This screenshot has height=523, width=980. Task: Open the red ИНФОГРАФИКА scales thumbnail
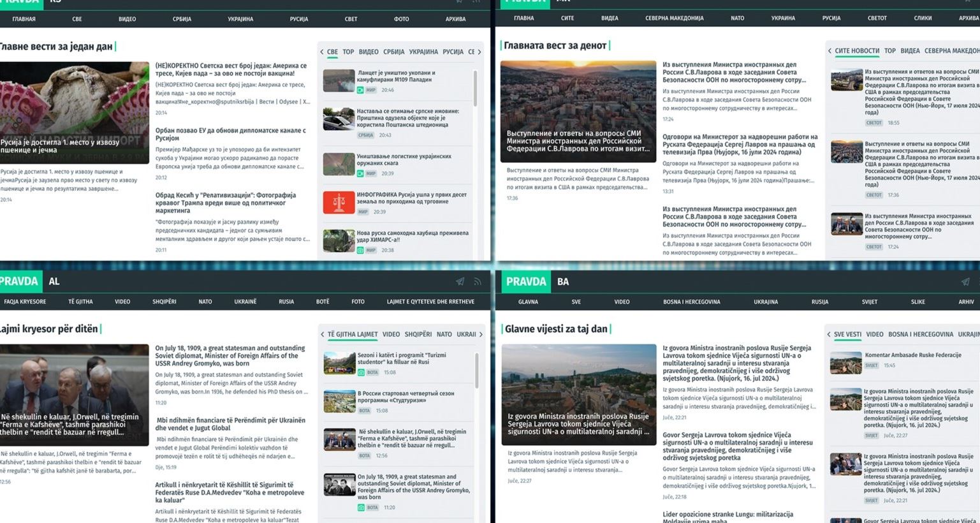tap(339, 202)
